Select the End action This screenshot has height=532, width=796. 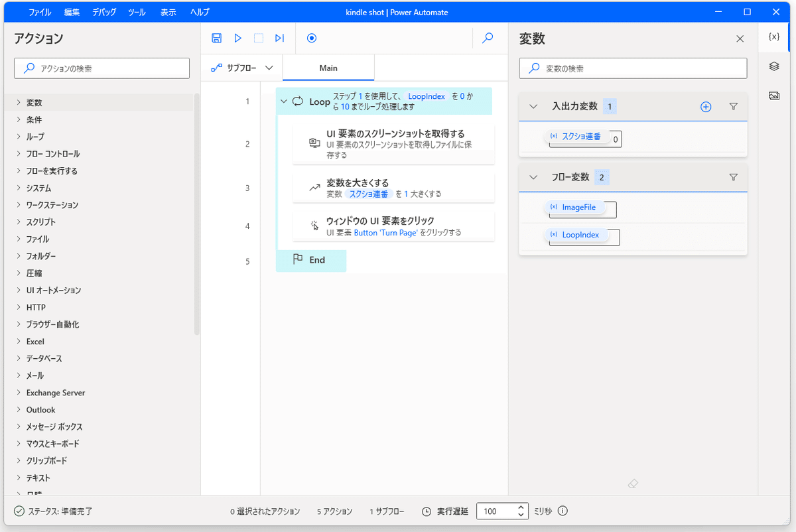tap(311, 260)
